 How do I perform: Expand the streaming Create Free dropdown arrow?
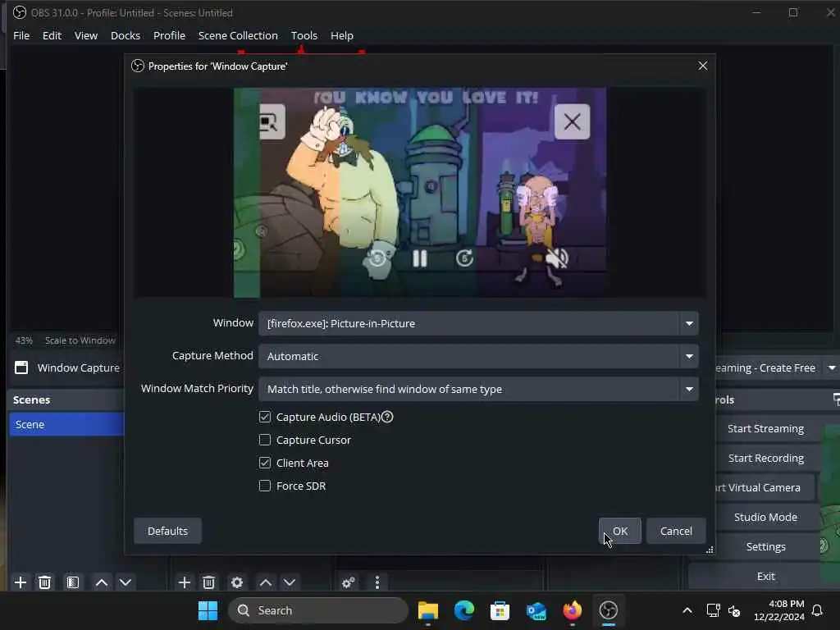click(832, 368)
